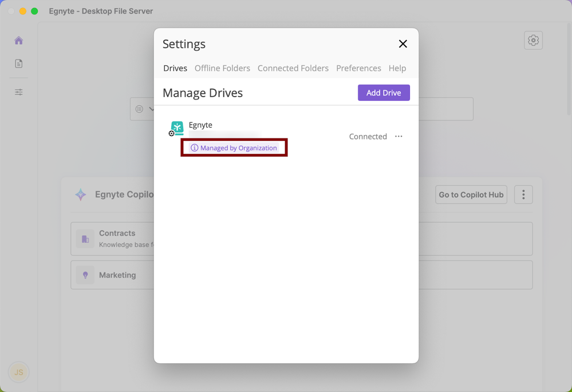
Task: Expand the search filter dropdown chevron
Action: pyautogui.click(x=151, y=109)
